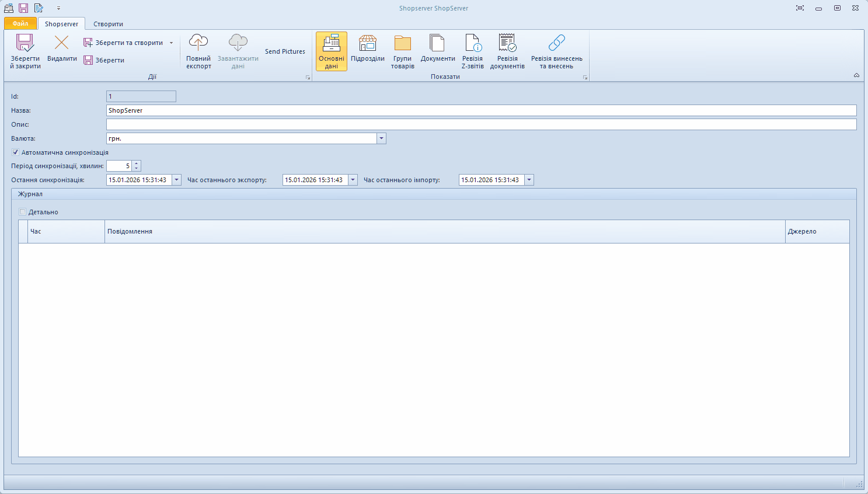Click the 'Send Pictures' button
The width and height of the screenshot is (868, 494).
[x=285, y=51]
